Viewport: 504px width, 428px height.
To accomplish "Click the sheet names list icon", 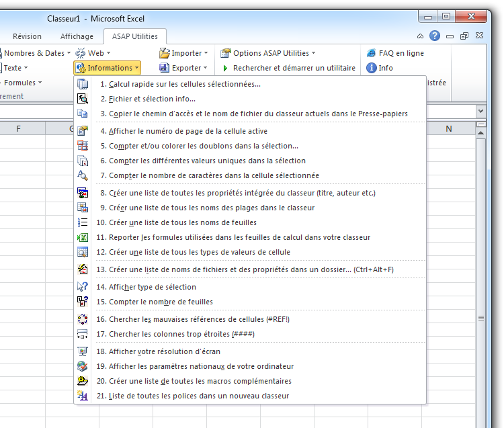I will coord(83,222).
